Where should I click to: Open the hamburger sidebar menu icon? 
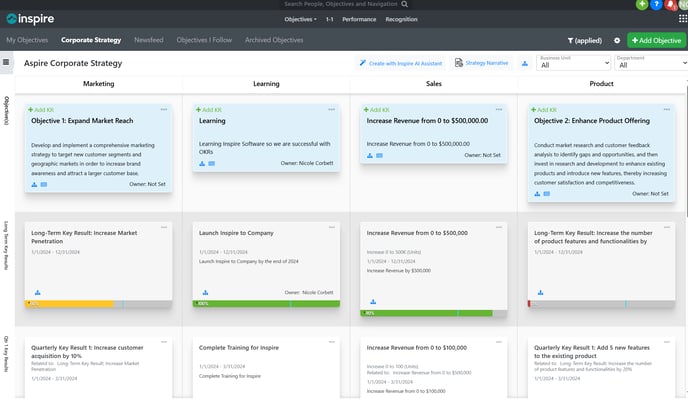tap(6, 62)
